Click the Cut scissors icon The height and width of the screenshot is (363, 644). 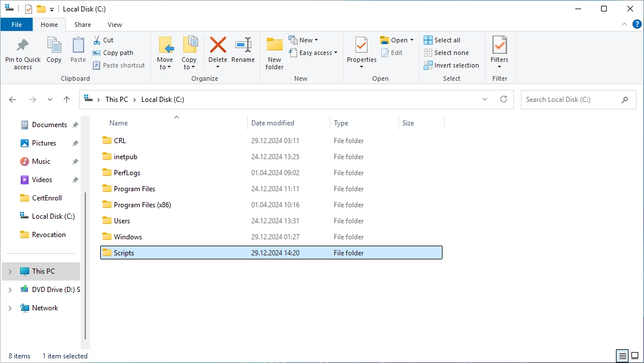pos(97,40)
